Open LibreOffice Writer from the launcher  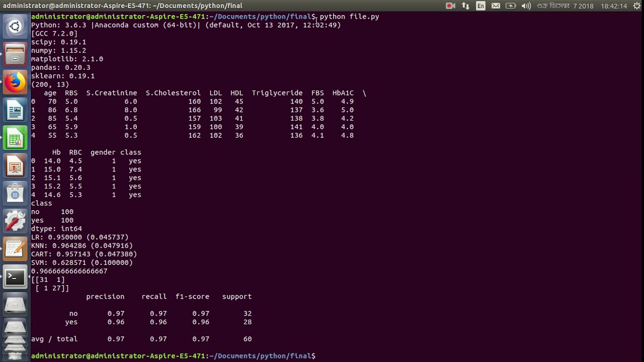15,110
